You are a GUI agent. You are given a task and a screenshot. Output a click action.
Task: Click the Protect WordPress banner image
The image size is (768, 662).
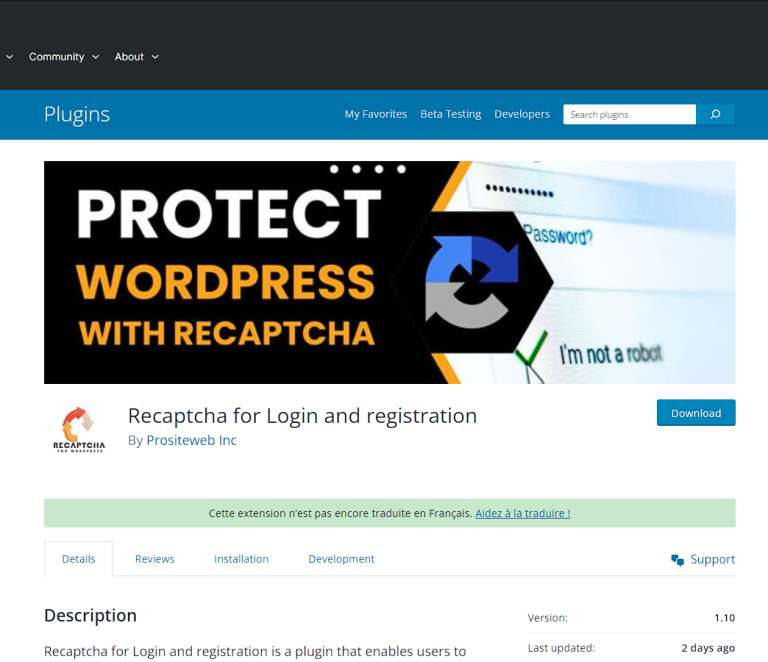389,272
